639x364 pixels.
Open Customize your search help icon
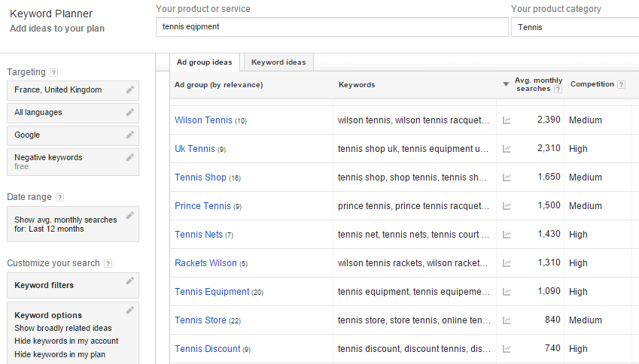click(x=108, y=263)
